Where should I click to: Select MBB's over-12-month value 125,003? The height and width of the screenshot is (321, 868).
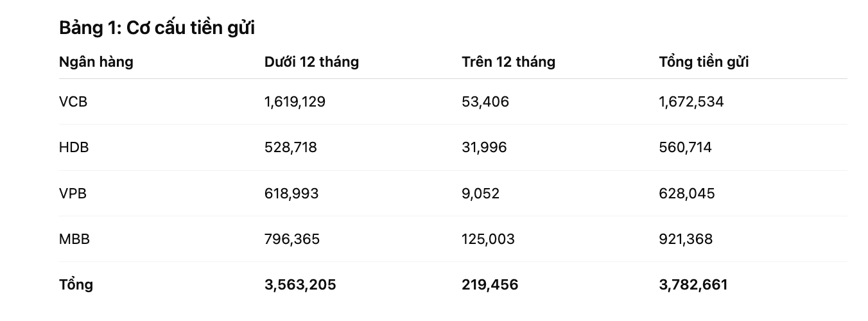coord(488,239)
